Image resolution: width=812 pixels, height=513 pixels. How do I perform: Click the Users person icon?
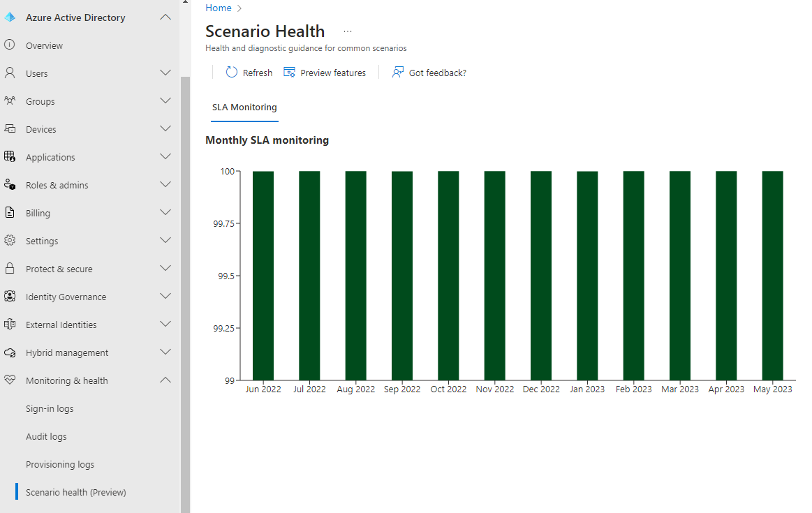(9, 73)
